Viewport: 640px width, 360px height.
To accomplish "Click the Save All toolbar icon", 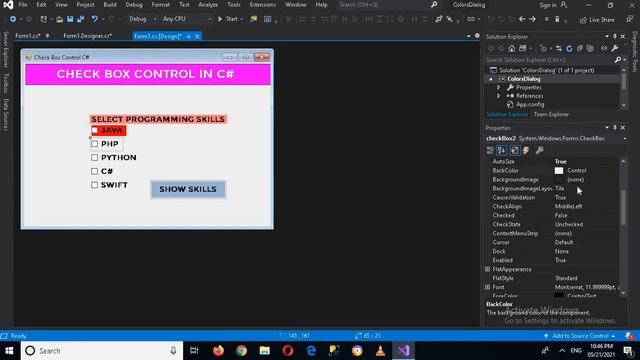I will 80,19.
